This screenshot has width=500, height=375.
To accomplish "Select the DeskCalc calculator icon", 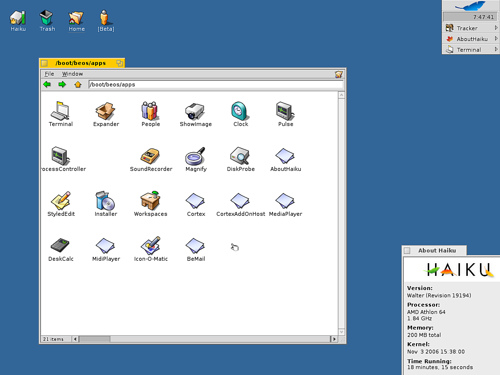I will point(60,246).
